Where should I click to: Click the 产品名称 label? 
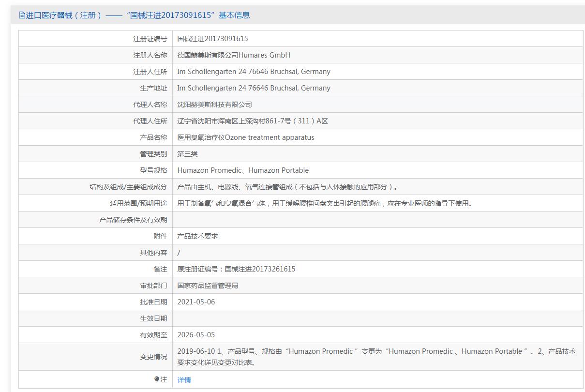(153, 137)
